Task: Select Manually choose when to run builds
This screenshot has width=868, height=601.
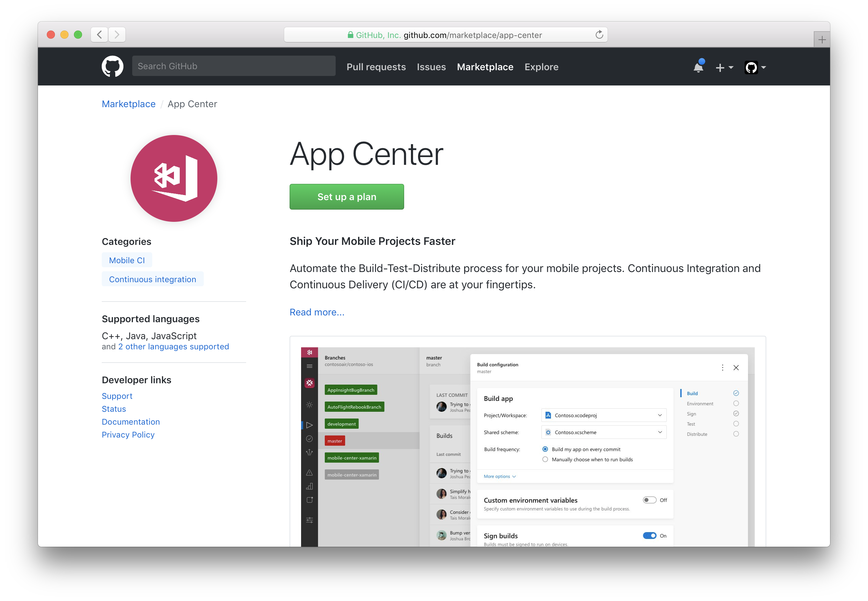Action: (545, 460)
